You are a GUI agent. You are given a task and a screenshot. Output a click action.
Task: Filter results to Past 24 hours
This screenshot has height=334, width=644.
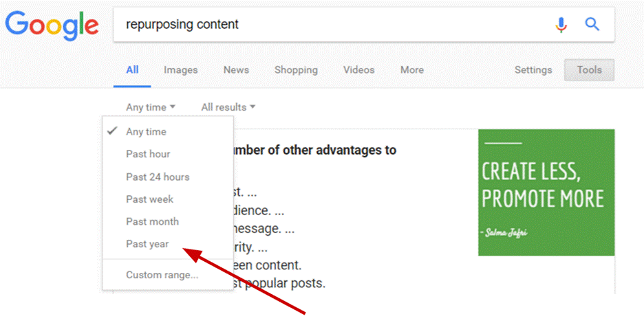[x=158, y=177]
